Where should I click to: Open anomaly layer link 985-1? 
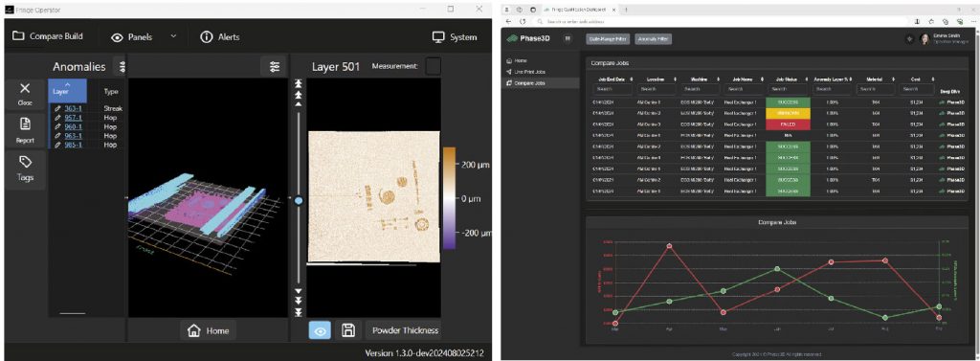pos(73,145)
